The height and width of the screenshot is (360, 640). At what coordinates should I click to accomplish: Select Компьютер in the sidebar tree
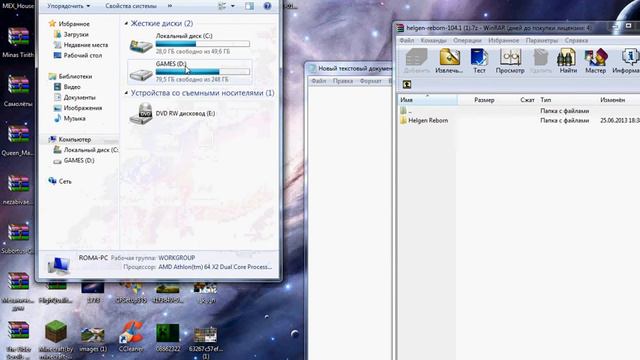(74, 140)
